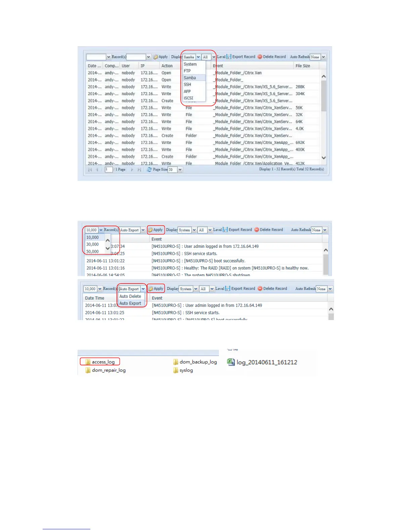The height and width of the screenshot is (532, 411).
Task: Click the page number input in Samba pager
Action: point(108,170)
